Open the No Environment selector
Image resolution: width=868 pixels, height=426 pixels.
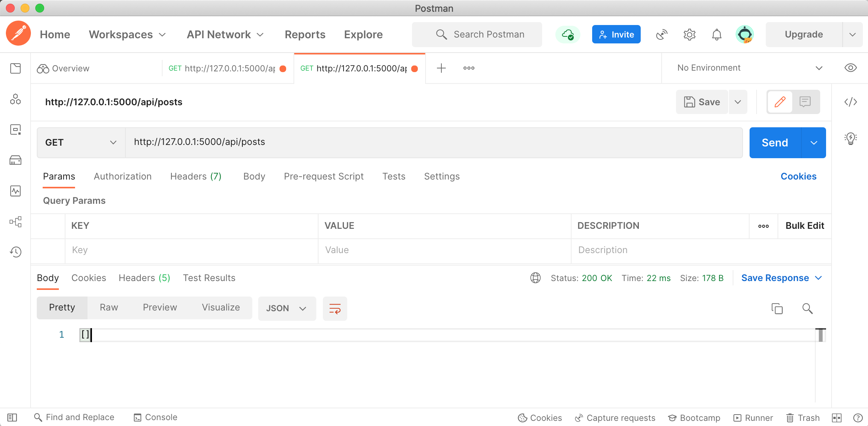pos(750,68)
